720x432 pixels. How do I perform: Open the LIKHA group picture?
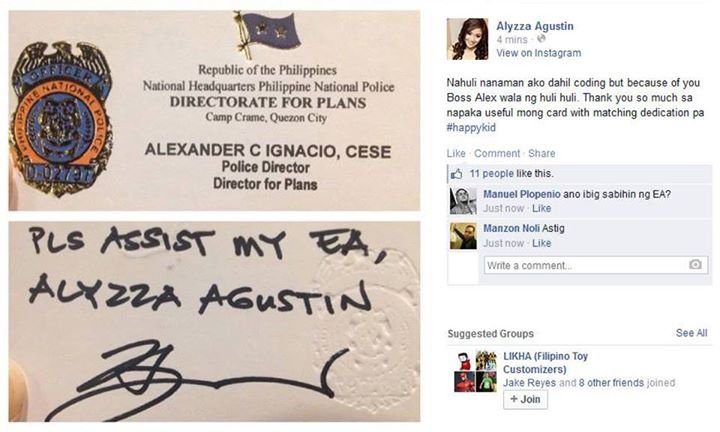pyautogui.click(x=475, y=371)
